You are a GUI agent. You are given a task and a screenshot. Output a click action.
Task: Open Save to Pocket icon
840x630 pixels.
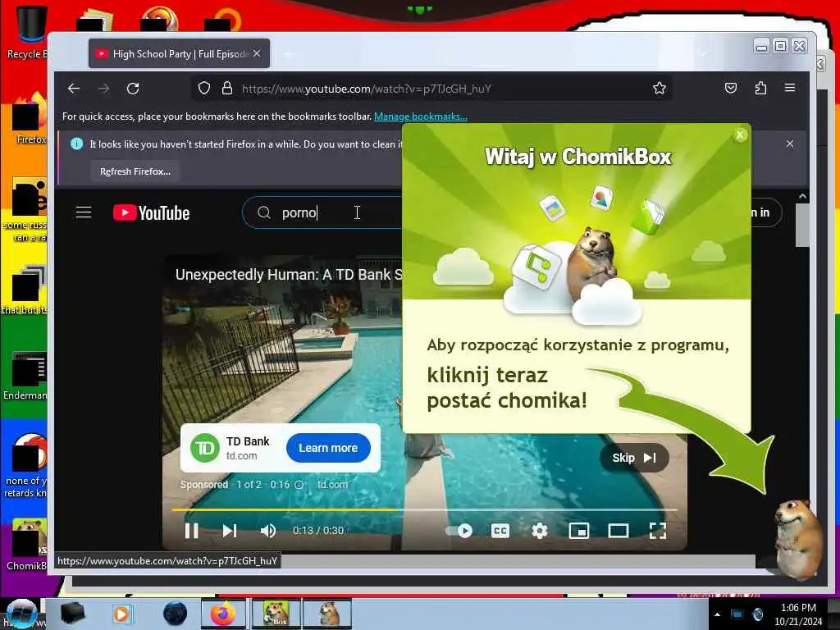coord(731,88)
